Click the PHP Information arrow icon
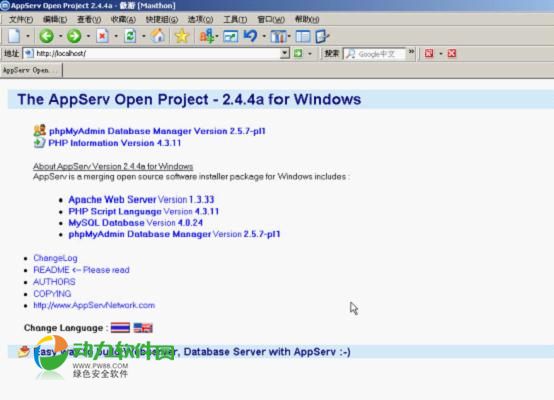 [x=39, y=143]
